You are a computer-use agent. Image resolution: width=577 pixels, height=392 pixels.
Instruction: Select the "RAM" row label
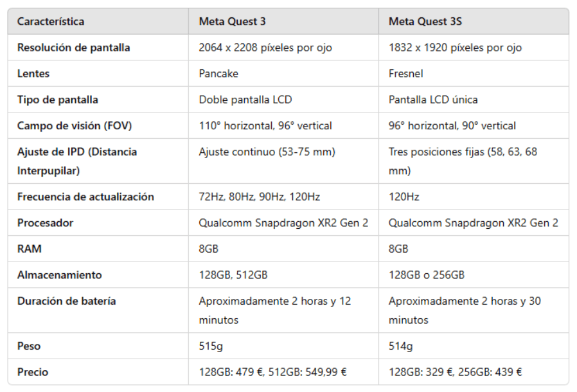(29, 249)
